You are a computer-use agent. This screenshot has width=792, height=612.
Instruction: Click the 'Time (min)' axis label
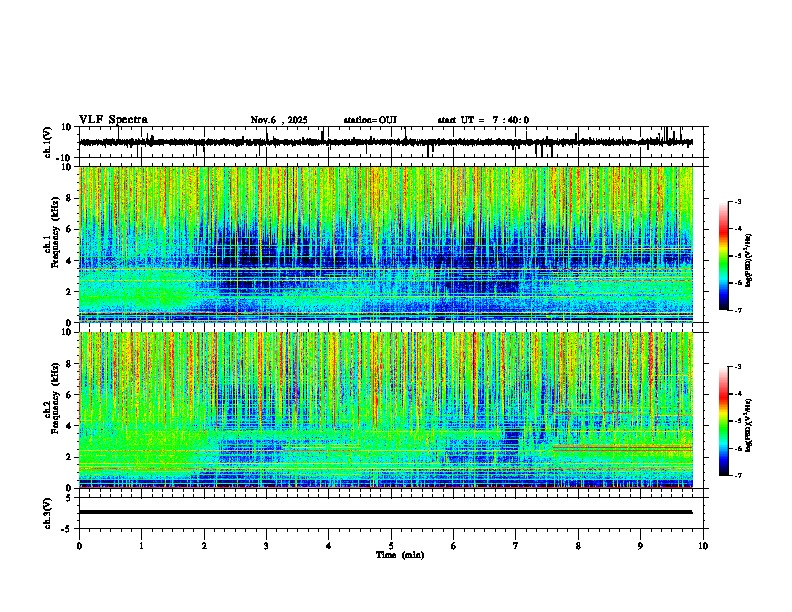(x=400, y=555)
